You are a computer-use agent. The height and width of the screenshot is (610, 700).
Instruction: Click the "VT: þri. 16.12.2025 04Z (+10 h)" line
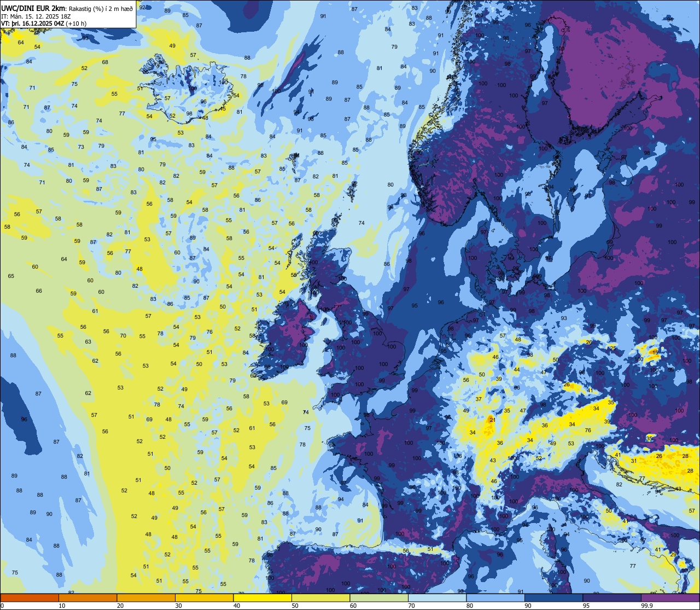click(x=44, y=24)
